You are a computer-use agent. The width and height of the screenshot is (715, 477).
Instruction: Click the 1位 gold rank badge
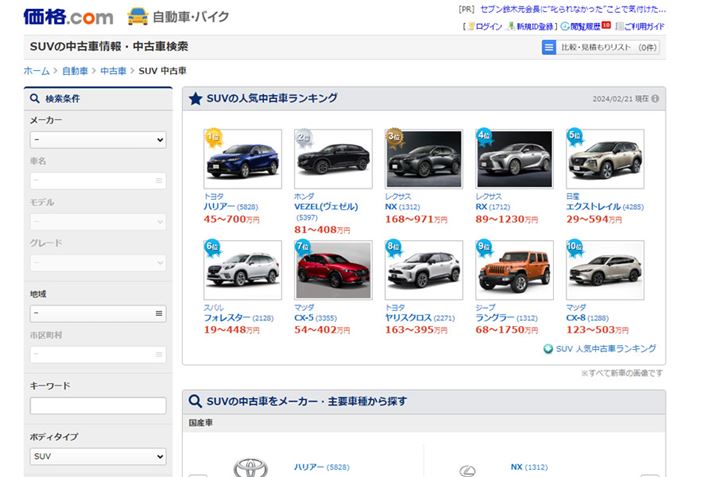(x=213, y=138)
